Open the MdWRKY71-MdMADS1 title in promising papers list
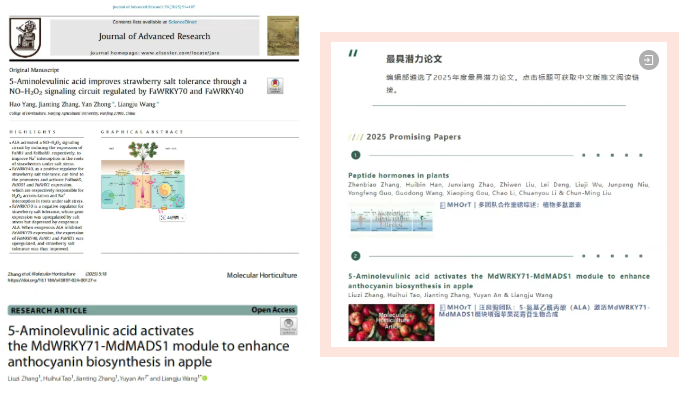This screenshot has width=683, height=394. tap(499, 281)
